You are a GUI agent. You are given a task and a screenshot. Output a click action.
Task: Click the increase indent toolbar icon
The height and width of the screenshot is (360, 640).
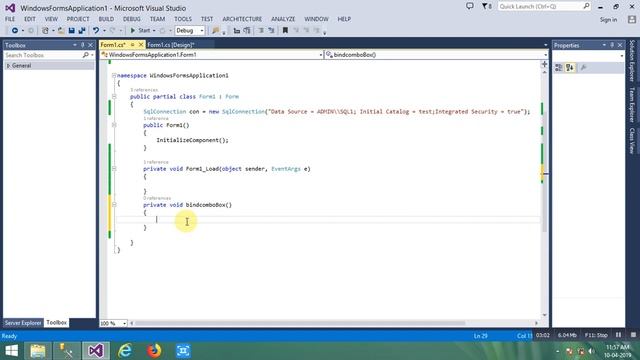pyautogui.click(x=247, y=31)
